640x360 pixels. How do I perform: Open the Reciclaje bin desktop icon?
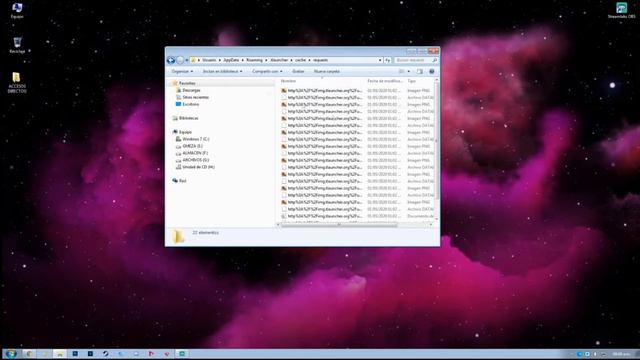[x=17, y=45]
